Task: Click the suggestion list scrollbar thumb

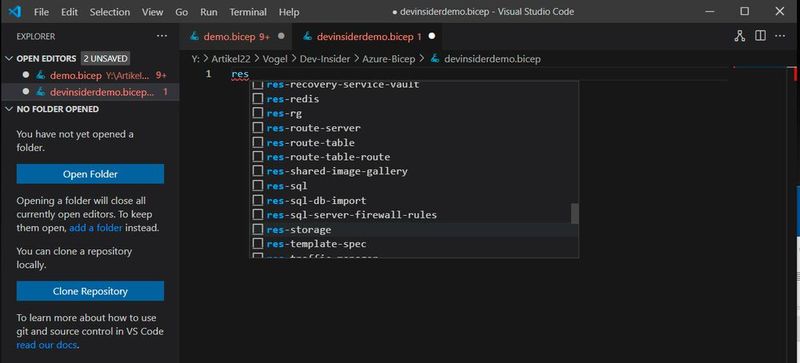Action: click(575, 213)
